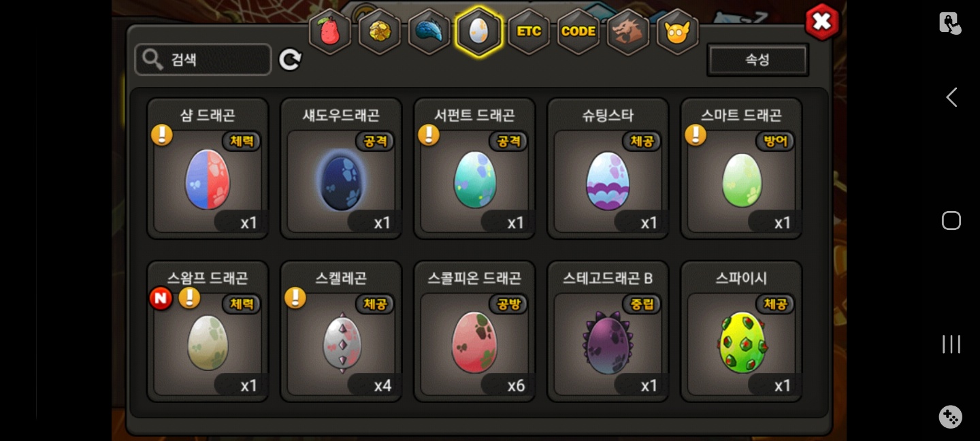Click the red N badge on 스왐프 드래곤
980x441 pixels.
[x=161, y=298]
